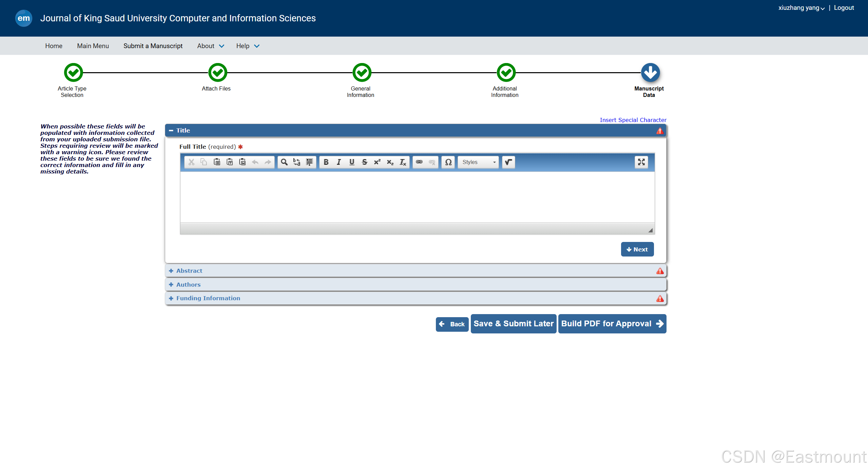
Task: Toggle bold formatting in title editor
Action: coord(326,162)
